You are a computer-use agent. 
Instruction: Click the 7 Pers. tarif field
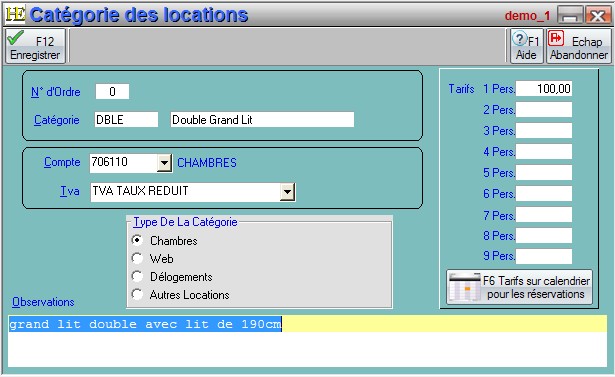(x=544, y=215)
